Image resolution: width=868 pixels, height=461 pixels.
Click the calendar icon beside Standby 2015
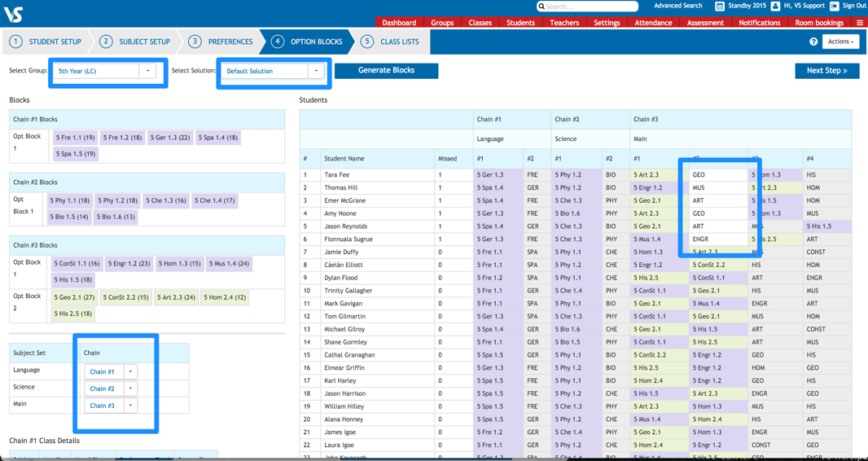(x=720, y=6)
